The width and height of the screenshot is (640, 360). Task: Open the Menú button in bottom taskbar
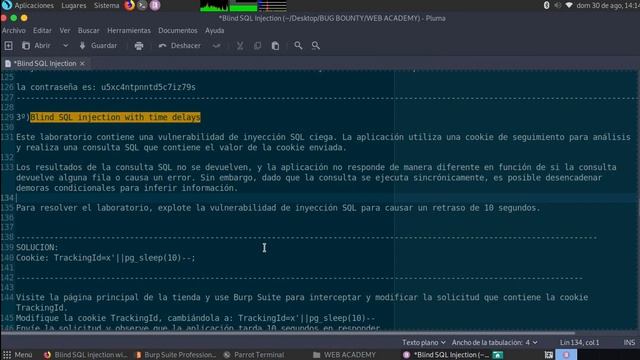[x=18, y=355]
